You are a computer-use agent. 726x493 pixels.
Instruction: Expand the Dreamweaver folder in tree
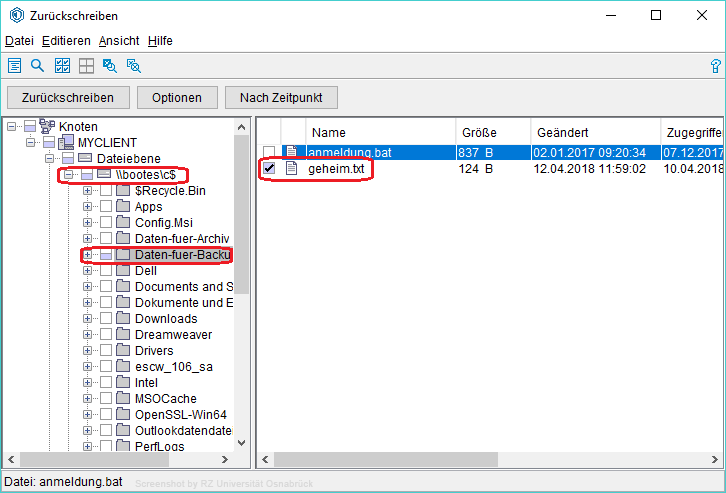(x=88, y=335)
